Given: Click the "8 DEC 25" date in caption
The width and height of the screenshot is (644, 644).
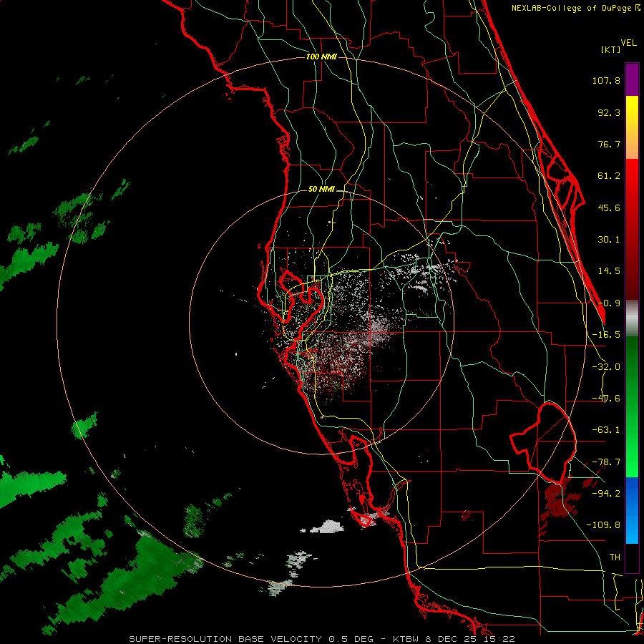Looking at the screenshot, I should pyautogui.click(x=452, y=639).
